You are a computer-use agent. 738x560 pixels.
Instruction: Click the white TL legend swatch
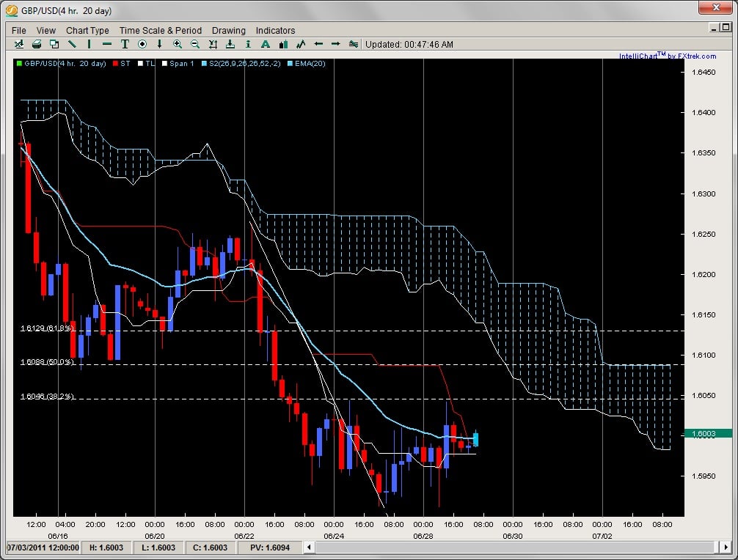coord(140,64)
